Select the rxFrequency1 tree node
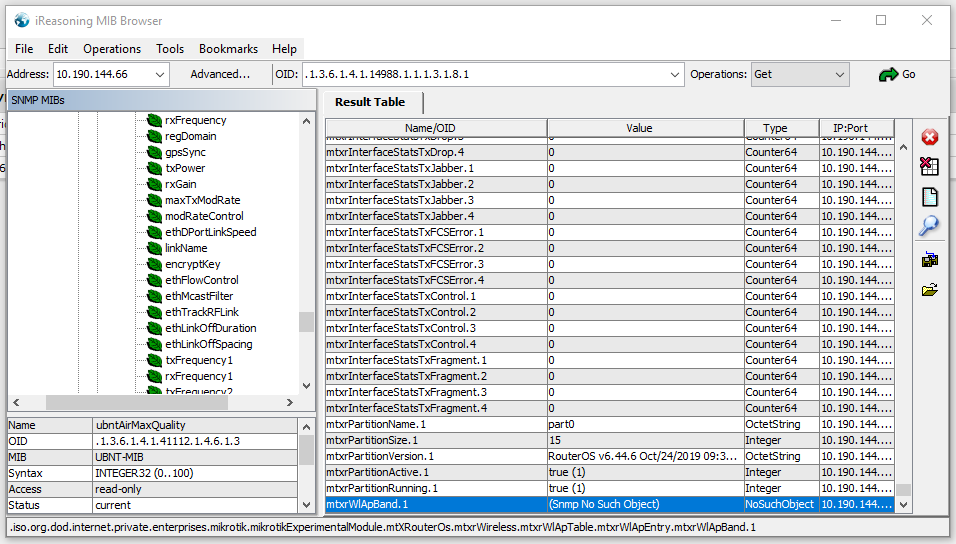The height and width of the screenshot is (544, 956). click(x=199, y=376)
